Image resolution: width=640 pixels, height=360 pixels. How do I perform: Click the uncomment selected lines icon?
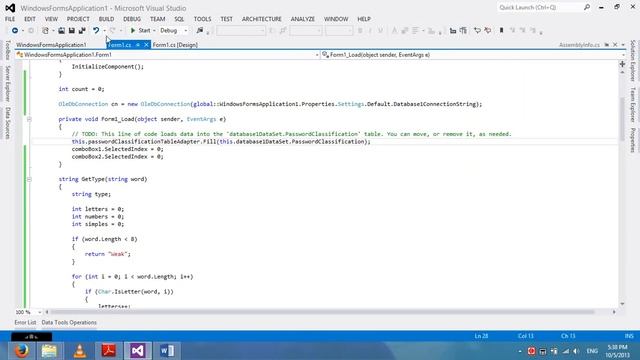coord(488,31)
